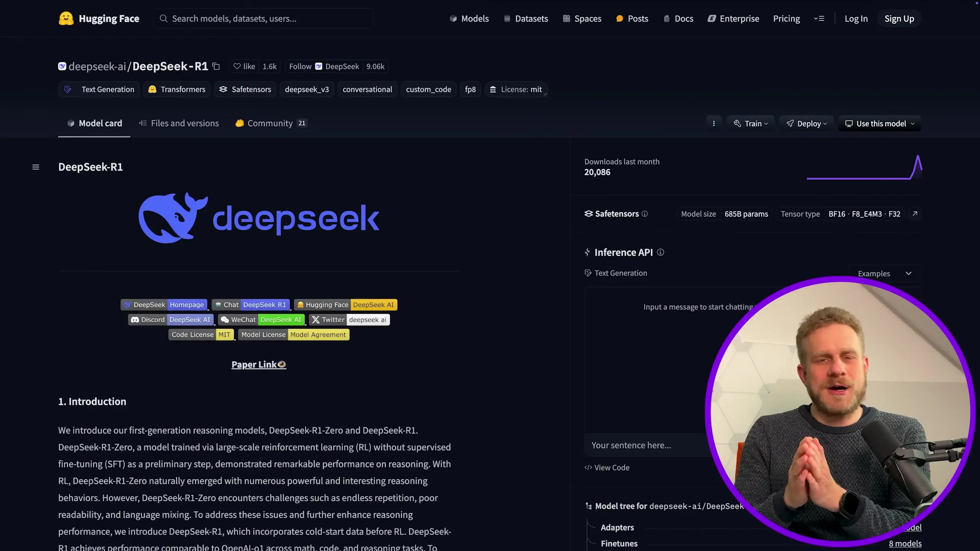980x551 pixels.
Task: Open the Paper Link
Action: click(259, 364)
